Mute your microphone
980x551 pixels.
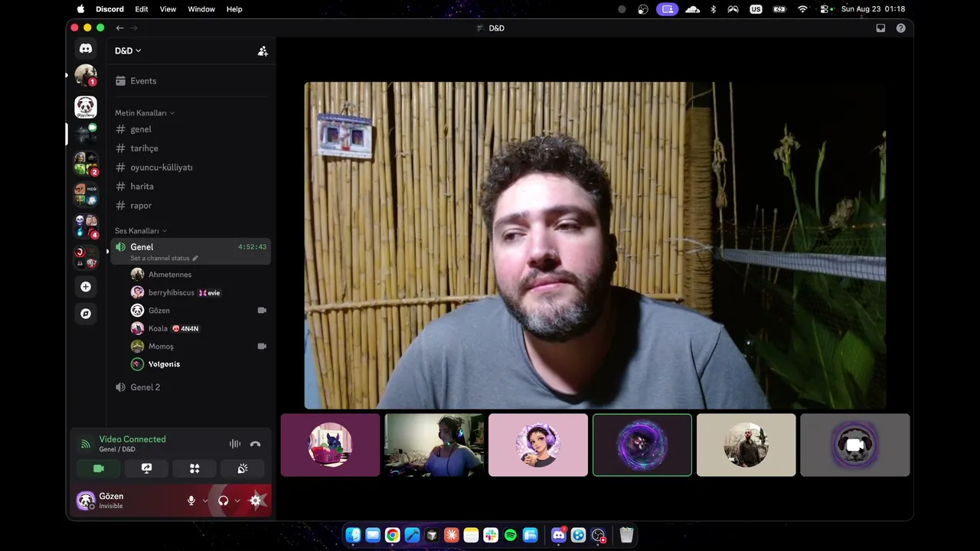click(191, 500)
